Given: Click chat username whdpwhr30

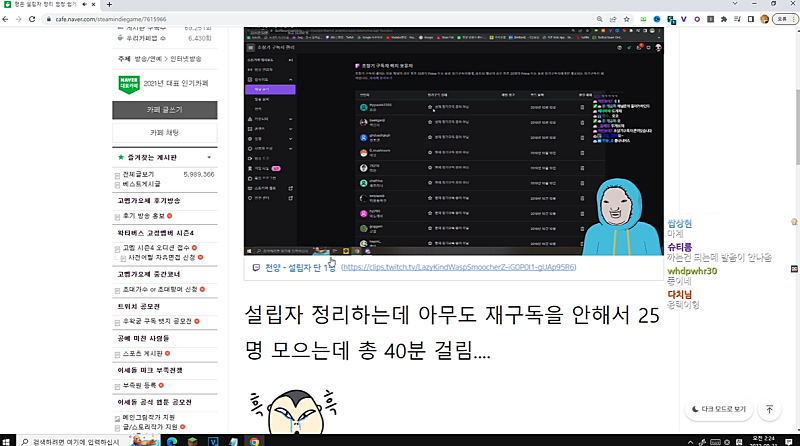Looking at the screenshot, I should click(x=692, y=271).
